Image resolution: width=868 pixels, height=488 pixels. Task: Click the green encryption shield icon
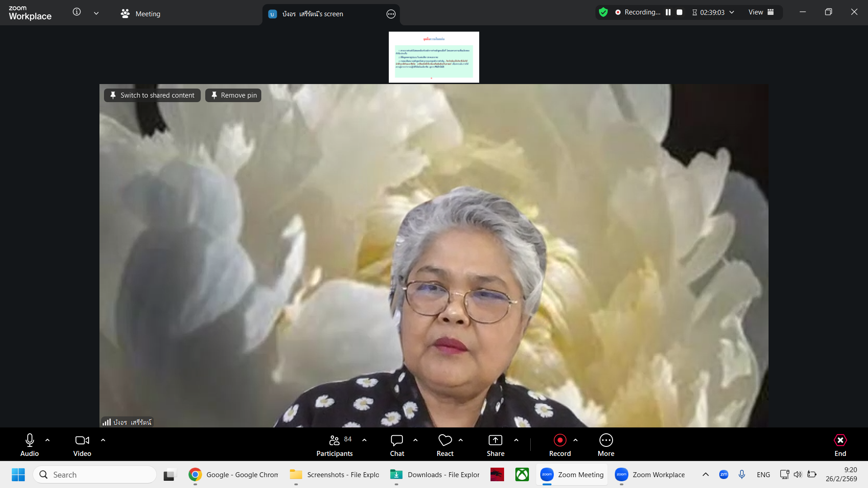click(x=603, y=12)
